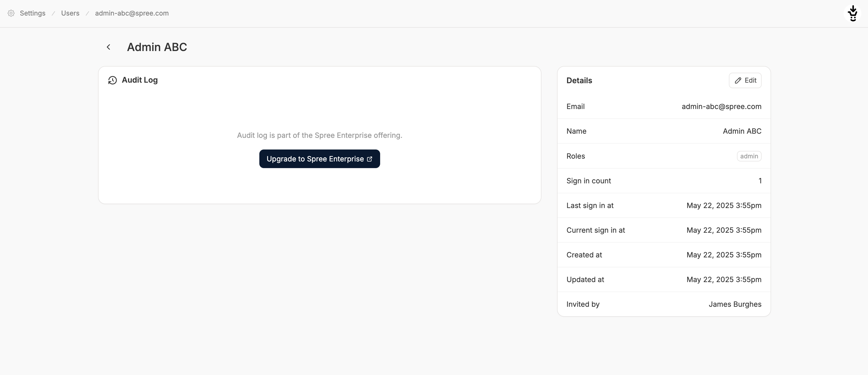Click external link icon on Upgrade button

point(370,159)
